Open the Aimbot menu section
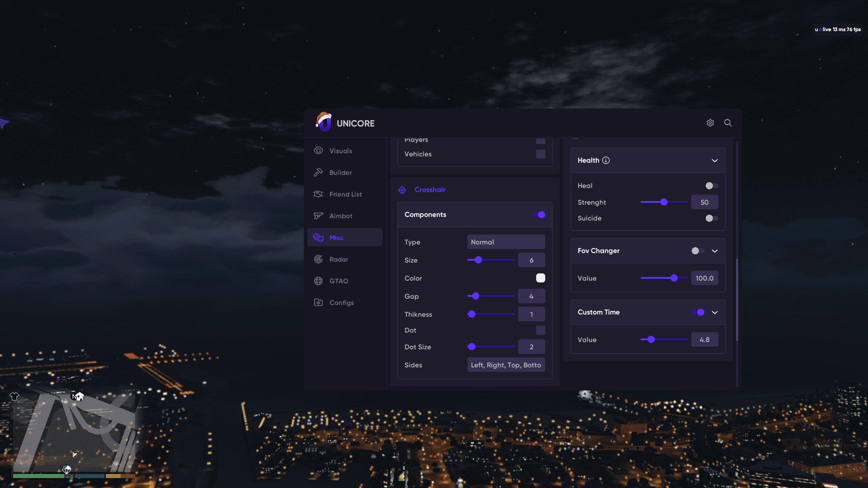The image size is (868, 488). click(340, 216)
